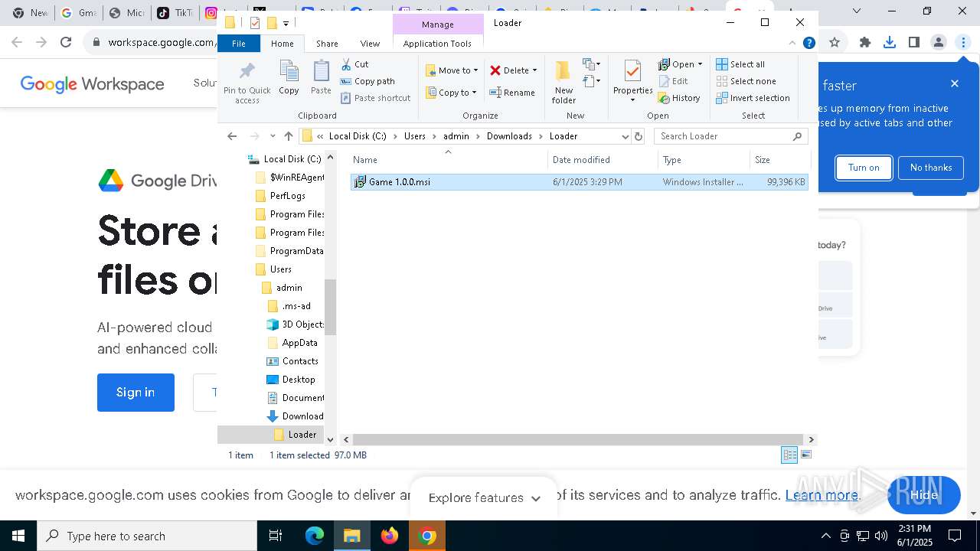Select the Game 1.0.0.msi file
Viewport: 980px width, 551px height.
[x=579, y=182]
